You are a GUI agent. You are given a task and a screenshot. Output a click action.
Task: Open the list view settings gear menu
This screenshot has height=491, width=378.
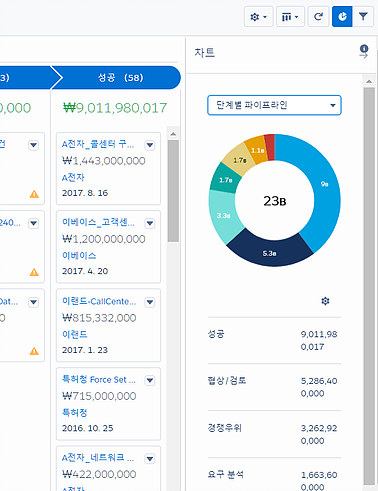[258, 16]
